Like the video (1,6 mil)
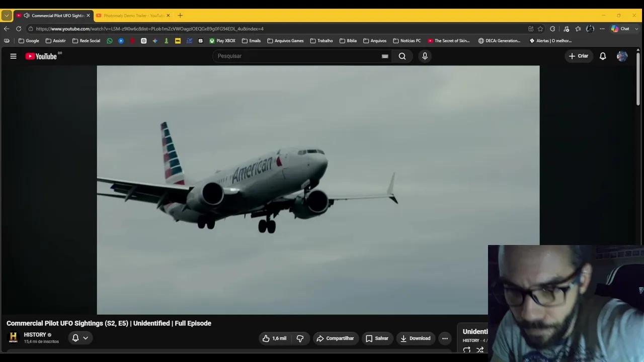Image resolution: width=644 pixels, height=362 pixels. tap(274, 338)
